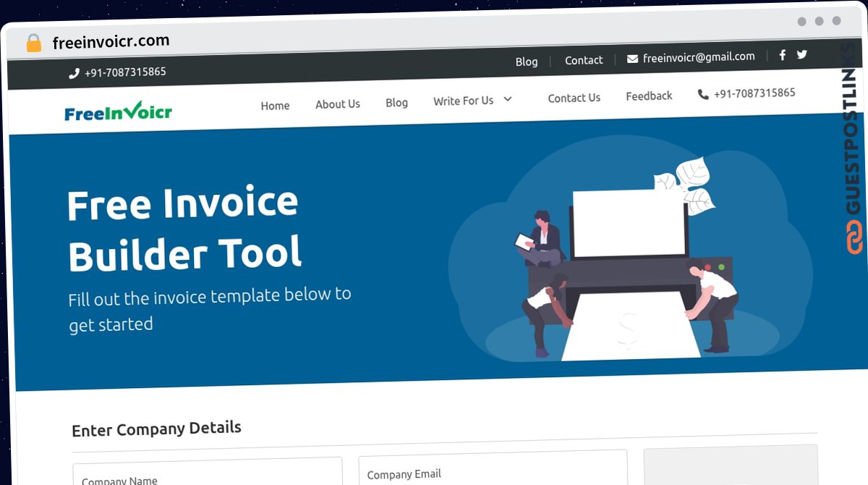Click the freeinvoicr.com address bar URL

(111, 41)
